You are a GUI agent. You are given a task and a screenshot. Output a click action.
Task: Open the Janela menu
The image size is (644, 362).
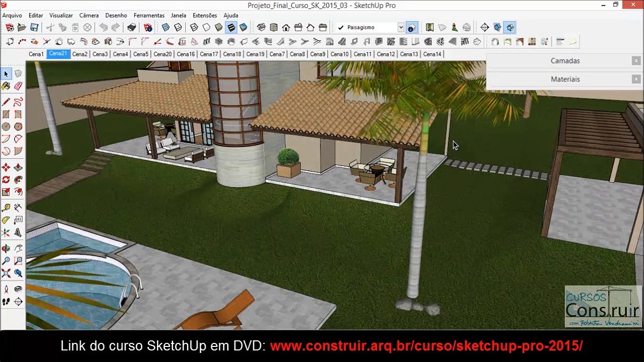click(x=179, y=16)
